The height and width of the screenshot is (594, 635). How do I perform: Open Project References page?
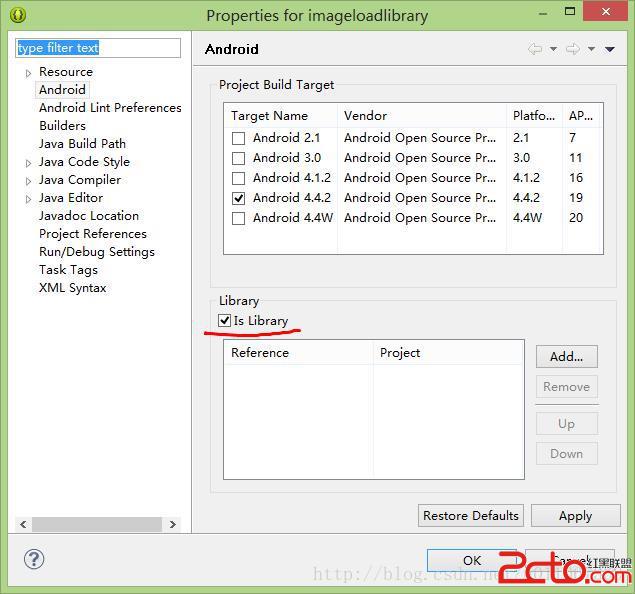(x=93, y=234)
